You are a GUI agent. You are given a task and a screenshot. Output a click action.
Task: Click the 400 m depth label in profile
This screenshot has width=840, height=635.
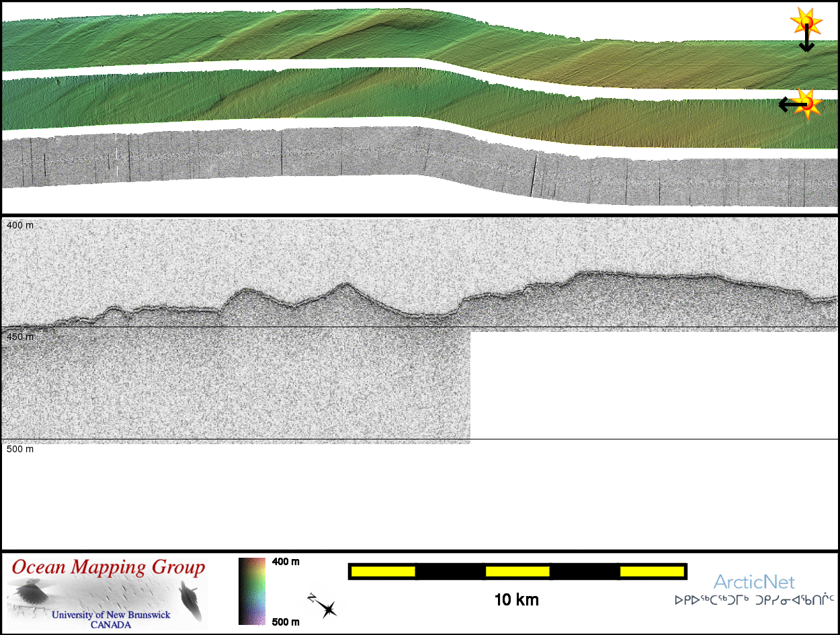pos(20,225)
